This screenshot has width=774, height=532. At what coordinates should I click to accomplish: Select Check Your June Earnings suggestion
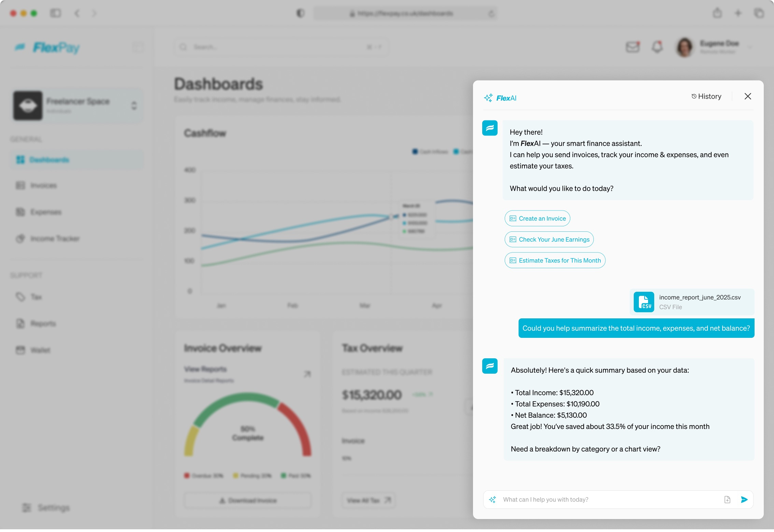(549, 240)
